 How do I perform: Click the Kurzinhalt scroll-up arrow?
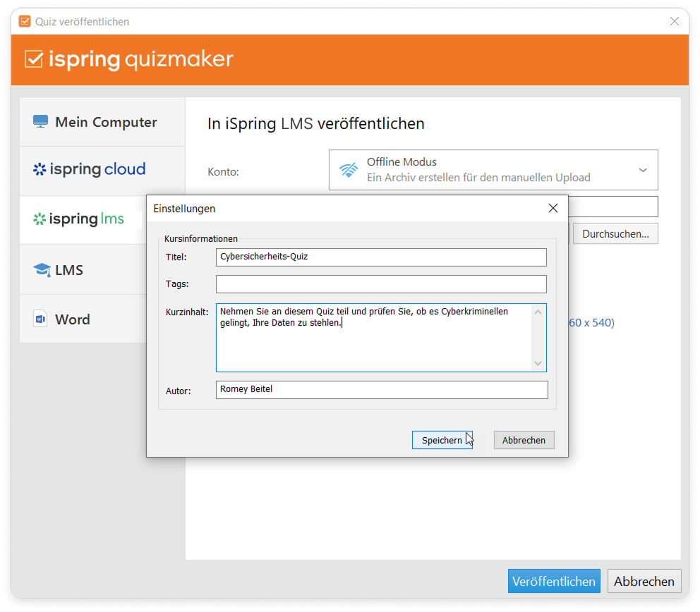[538, 311]
